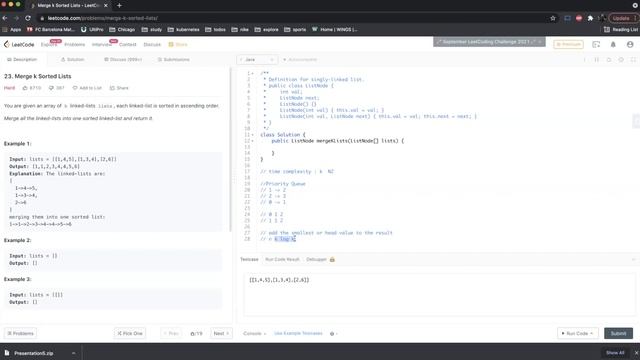
Task: Switch to the Discuss tab of problem
Action: click(123, 60)
